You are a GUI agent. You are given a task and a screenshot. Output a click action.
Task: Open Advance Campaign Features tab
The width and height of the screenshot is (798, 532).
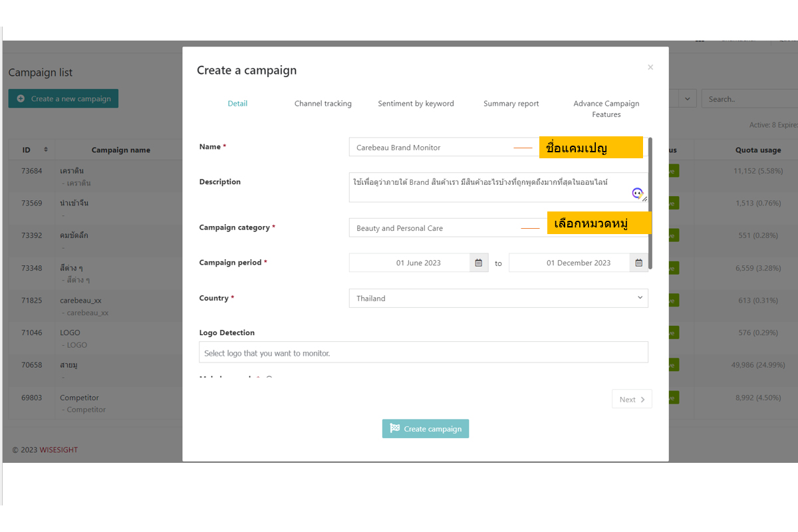click(x=606, y=108)
